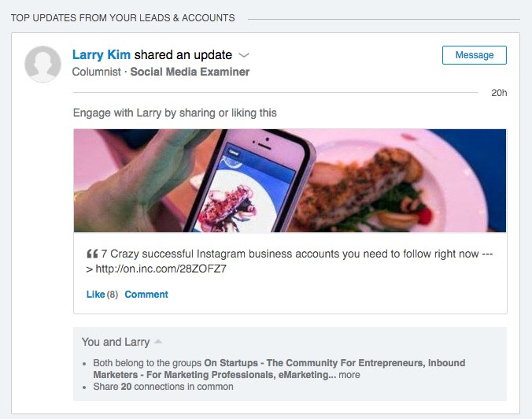Click the Comment link
The image size is (532, 419).
146,294
